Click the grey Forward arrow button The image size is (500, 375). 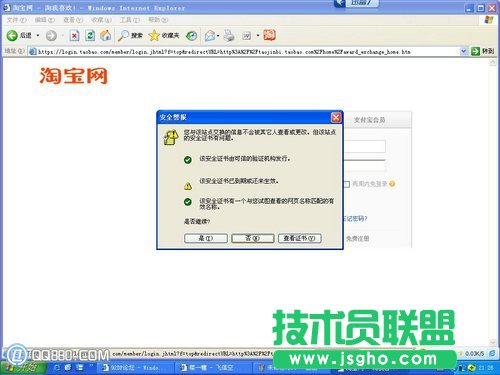[x=51, y=36]
